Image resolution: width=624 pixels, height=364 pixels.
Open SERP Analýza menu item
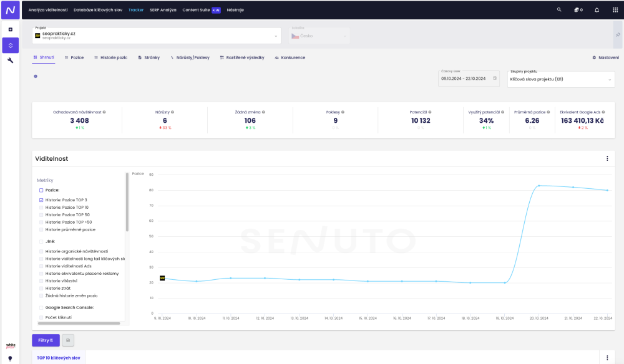pyautogui.click(x=163, y=10)
